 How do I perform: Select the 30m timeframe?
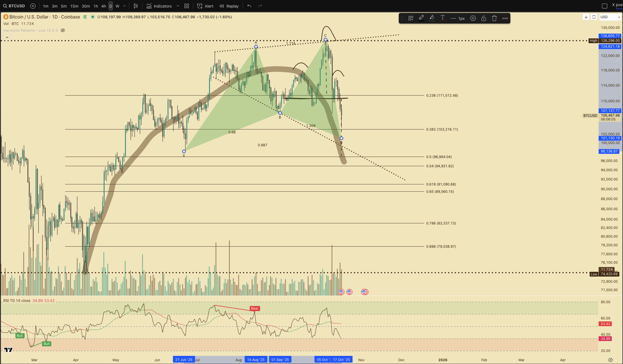[x=86, y=6]
